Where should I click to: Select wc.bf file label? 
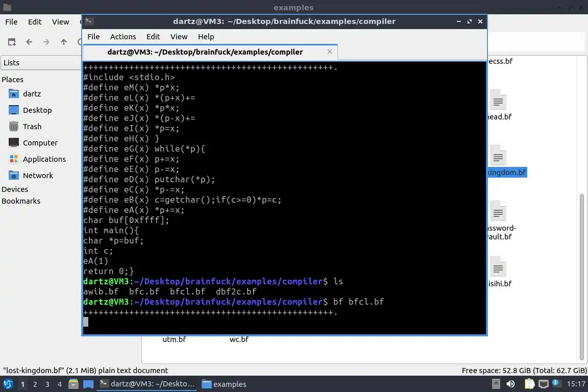pos(239,339)
